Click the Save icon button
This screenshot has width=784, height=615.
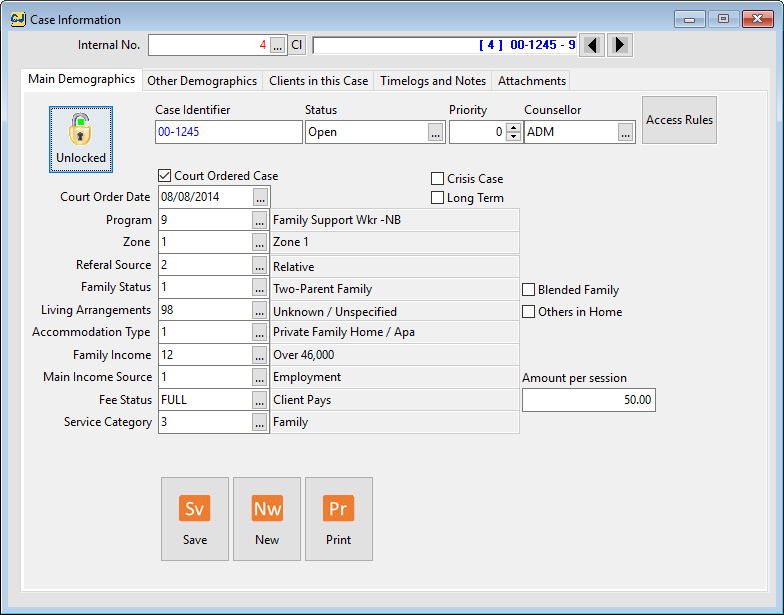195,518
